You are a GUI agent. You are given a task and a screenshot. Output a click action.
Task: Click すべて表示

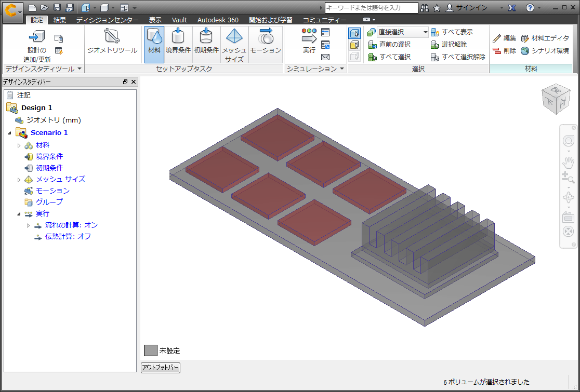pyautogui.click(x=452, y=32)
